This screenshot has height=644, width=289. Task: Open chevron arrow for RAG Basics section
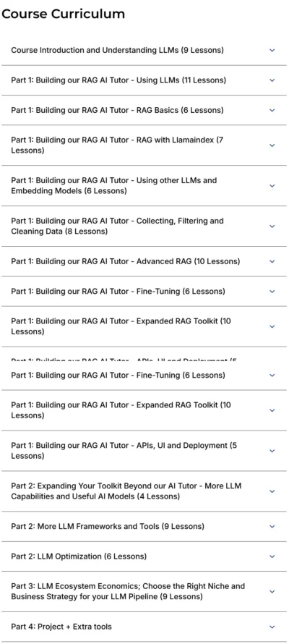[x=272, y=111]
